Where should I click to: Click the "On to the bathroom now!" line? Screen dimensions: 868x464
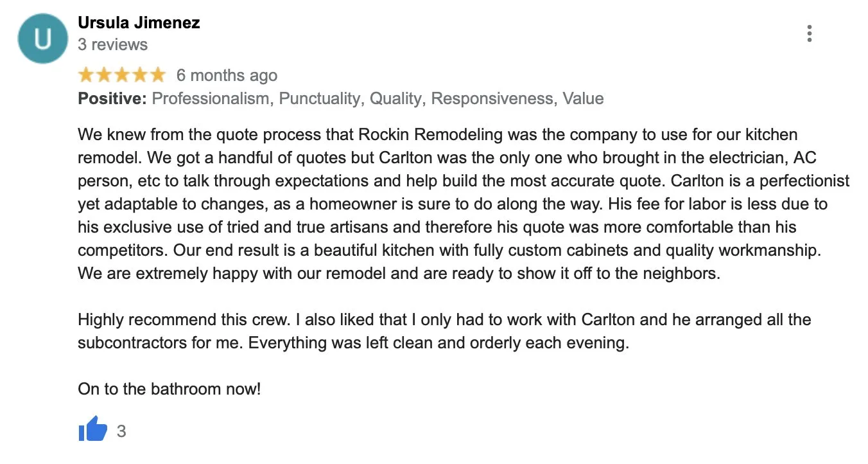point(169,389)
